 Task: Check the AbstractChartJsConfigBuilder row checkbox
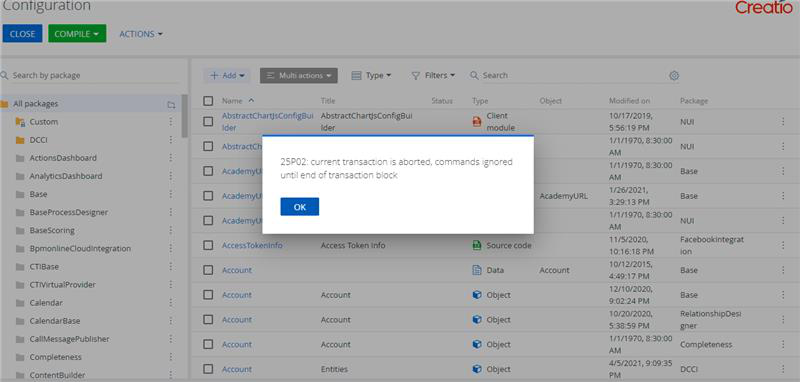208,122
